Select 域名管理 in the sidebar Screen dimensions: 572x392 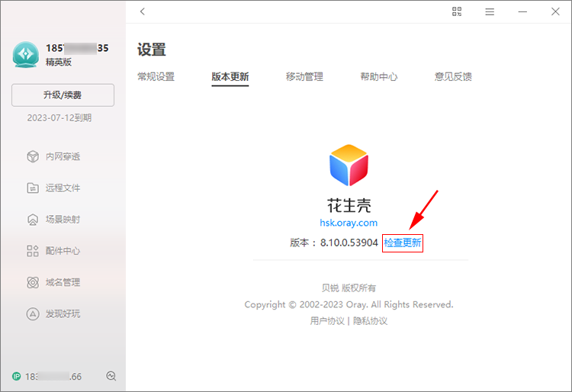pos(63,282)
